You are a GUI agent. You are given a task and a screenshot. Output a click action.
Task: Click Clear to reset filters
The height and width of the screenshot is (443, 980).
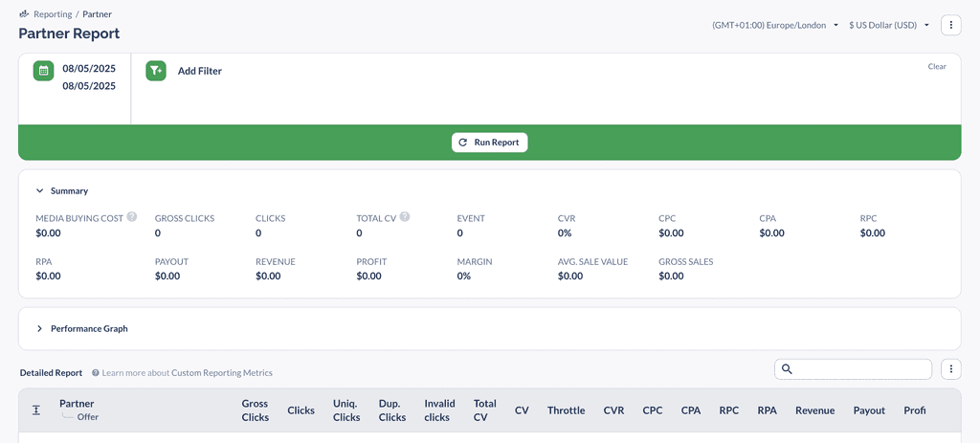pos(937,66)
